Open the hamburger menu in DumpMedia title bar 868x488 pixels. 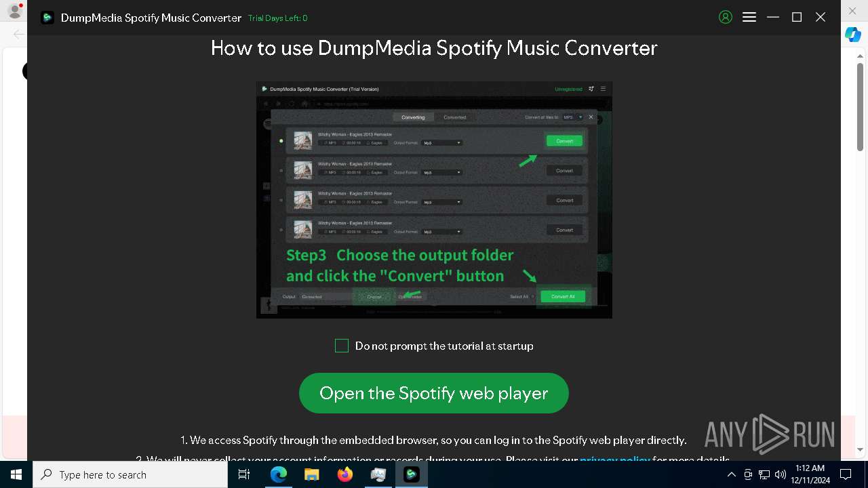click(749, 18)
